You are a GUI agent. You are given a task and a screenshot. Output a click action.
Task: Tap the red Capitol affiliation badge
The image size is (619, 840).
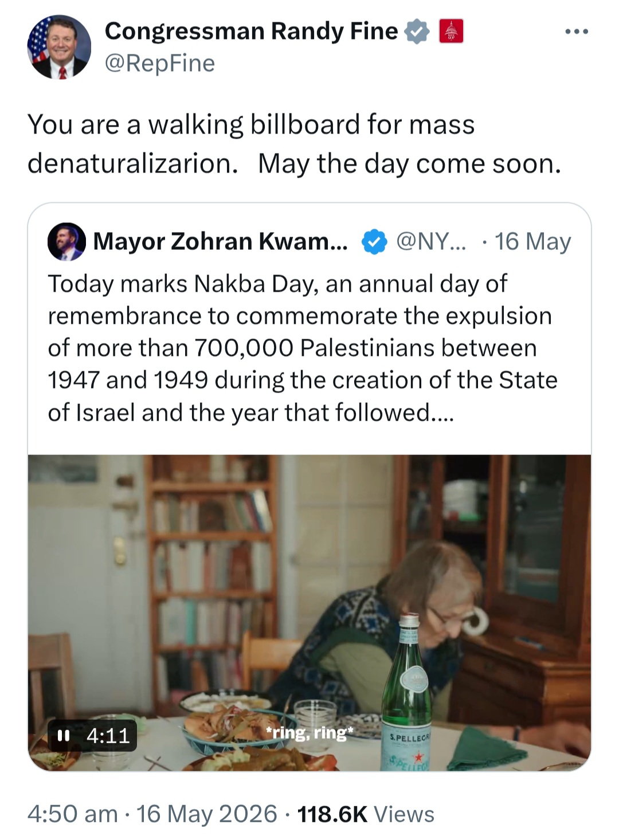pyautogui.click(x=451, y=31)
